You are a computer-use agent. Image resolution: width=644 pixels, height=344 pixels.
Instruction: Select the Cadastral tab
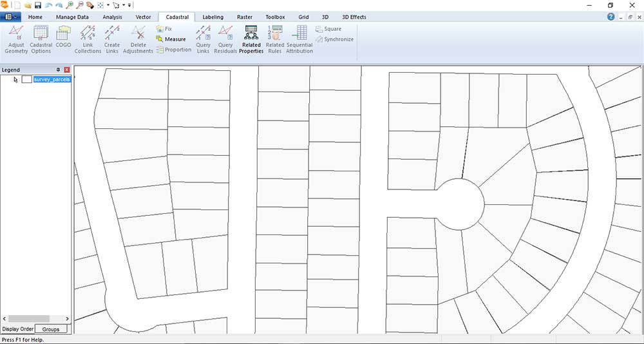(x=178, y=17)
